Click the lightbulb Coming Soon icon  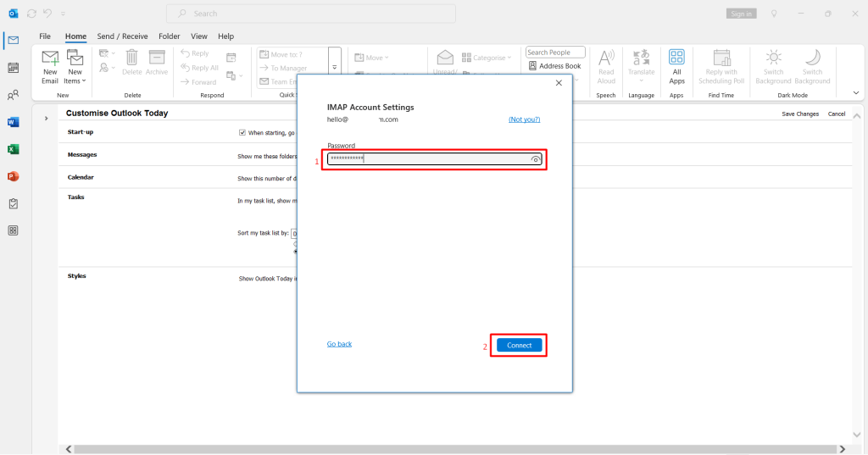tap(774, 14)
